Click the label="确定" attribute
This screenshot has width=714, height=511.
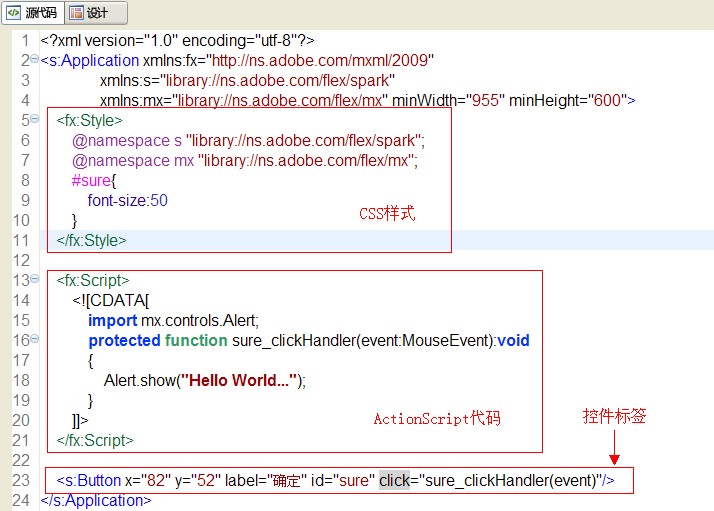[x=266, y=480]
